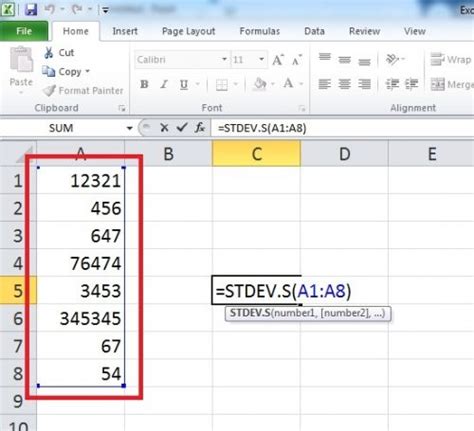Switch to the Insert tab
Image resolution: width=474 pixels, height=431 pixels.
pos(125,31)
